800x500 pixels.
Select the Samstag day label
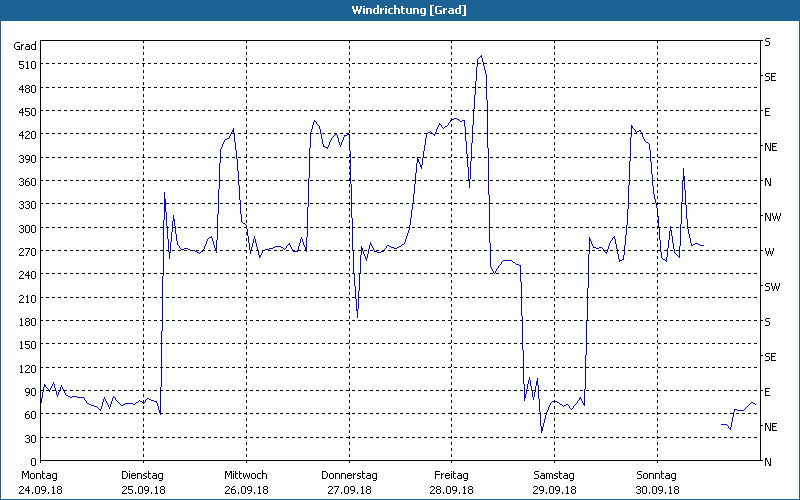[554, 476]
